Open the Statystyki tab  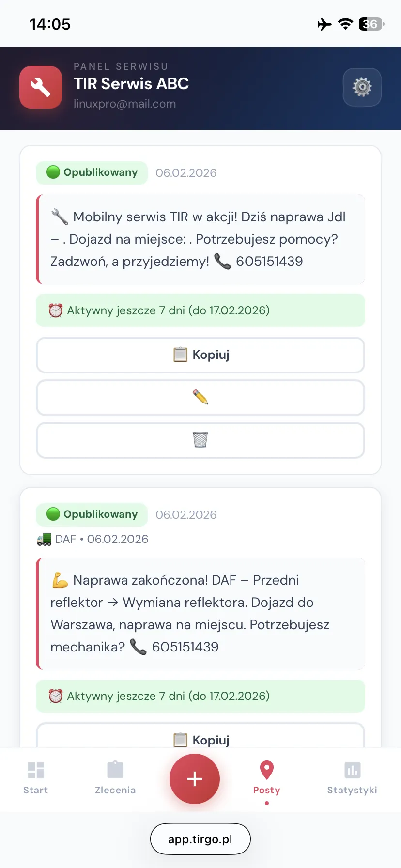click(x=352, y=778)
